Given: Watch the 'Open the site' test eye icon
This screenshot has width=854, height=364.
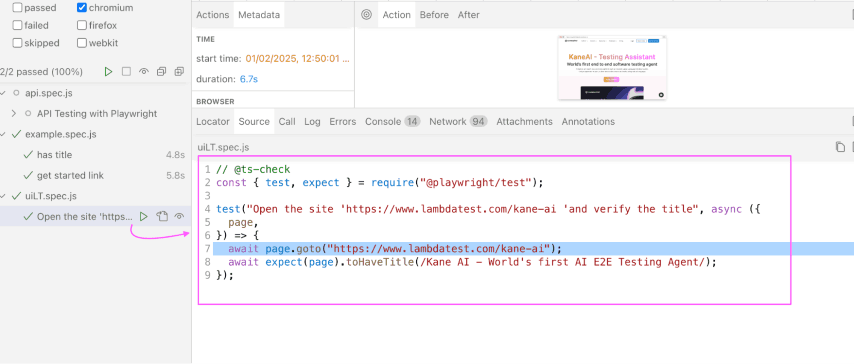Looking at the screenshot, I should 179,217.
